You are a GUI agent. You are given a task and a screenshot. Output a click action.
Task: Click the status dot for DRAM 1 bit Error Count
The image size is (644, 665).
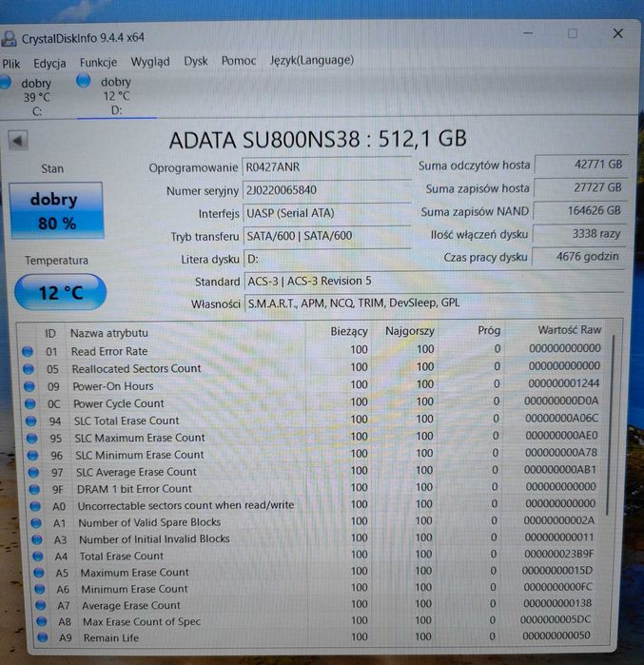click(x=34, y=489)
